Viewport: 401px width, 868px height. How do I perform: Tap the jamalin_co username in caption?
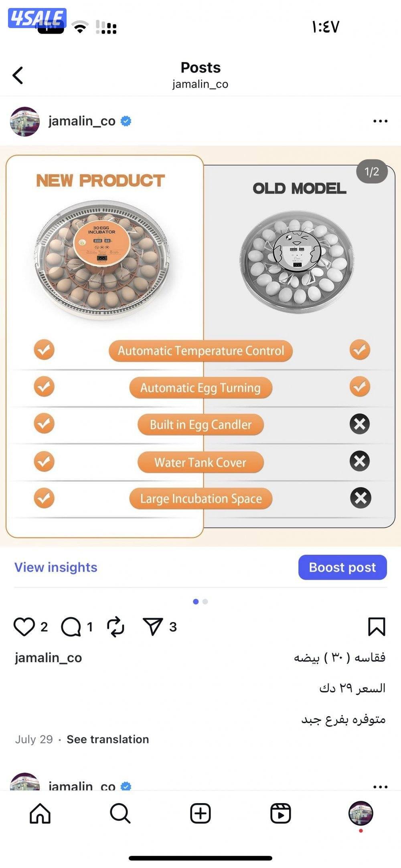(x=49, y=657)
